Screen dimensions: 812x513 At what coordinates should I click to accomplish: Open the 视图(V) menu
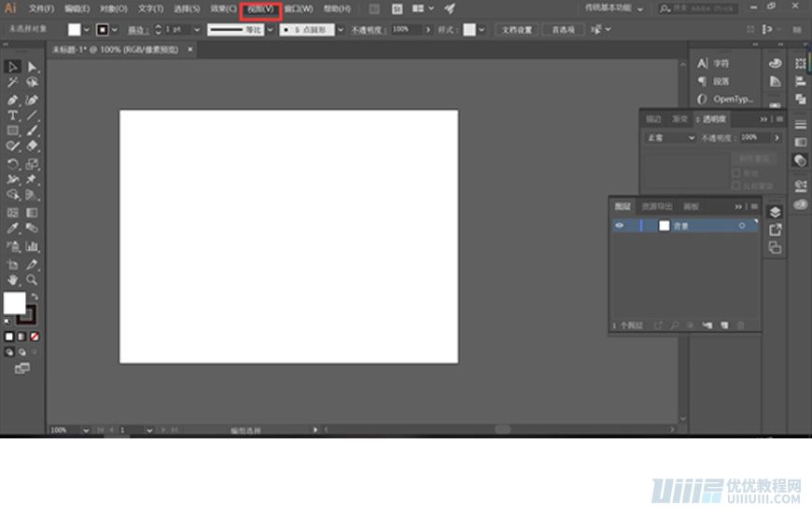pyautogui.click(x=260, y=8)
